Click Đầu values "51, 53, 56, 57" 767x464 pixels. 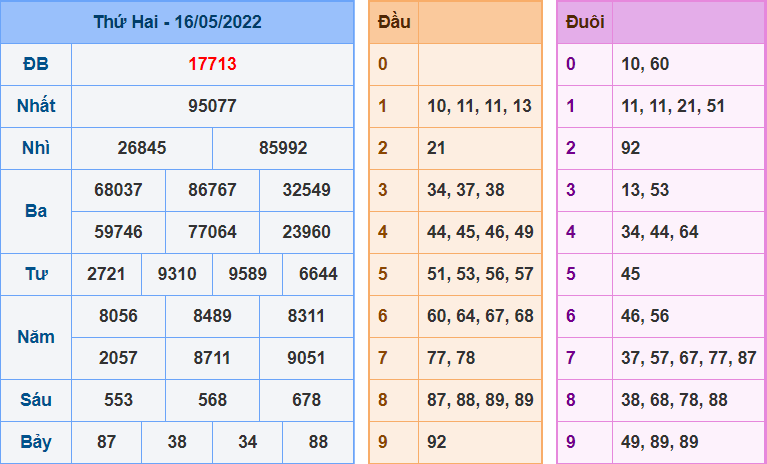click(480, 274)
